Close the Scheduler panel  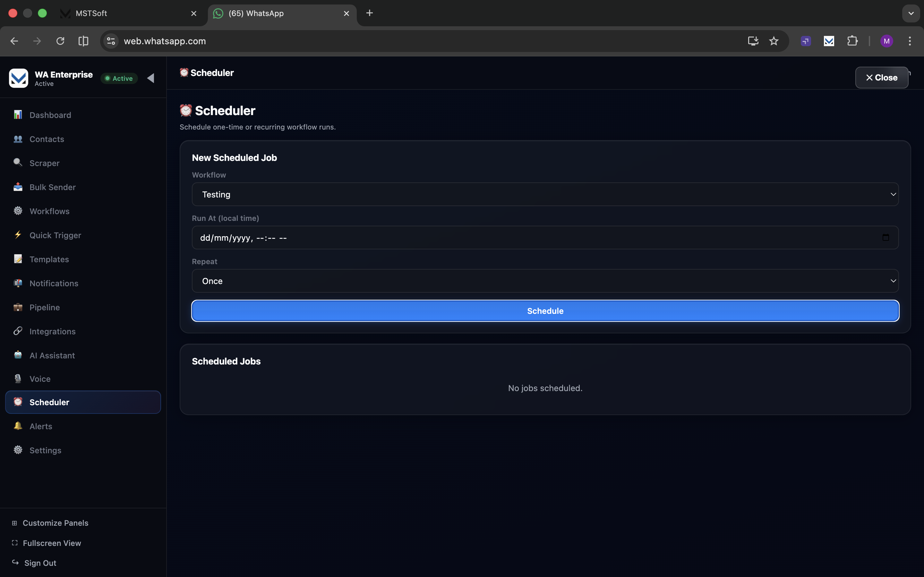point(881,78)
